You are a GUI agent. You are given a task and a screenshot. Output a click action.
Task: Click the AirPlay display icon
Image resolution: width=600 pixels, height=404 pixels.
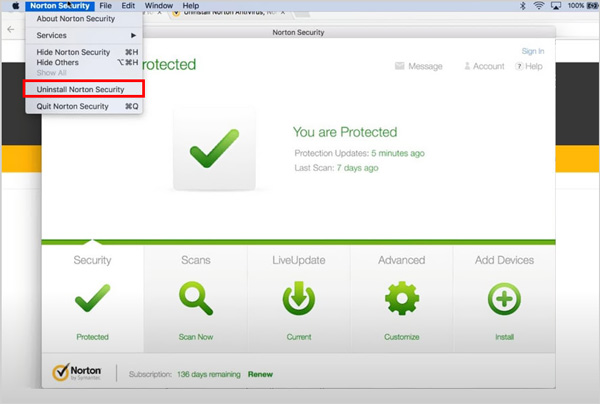(x=556, y=6)
